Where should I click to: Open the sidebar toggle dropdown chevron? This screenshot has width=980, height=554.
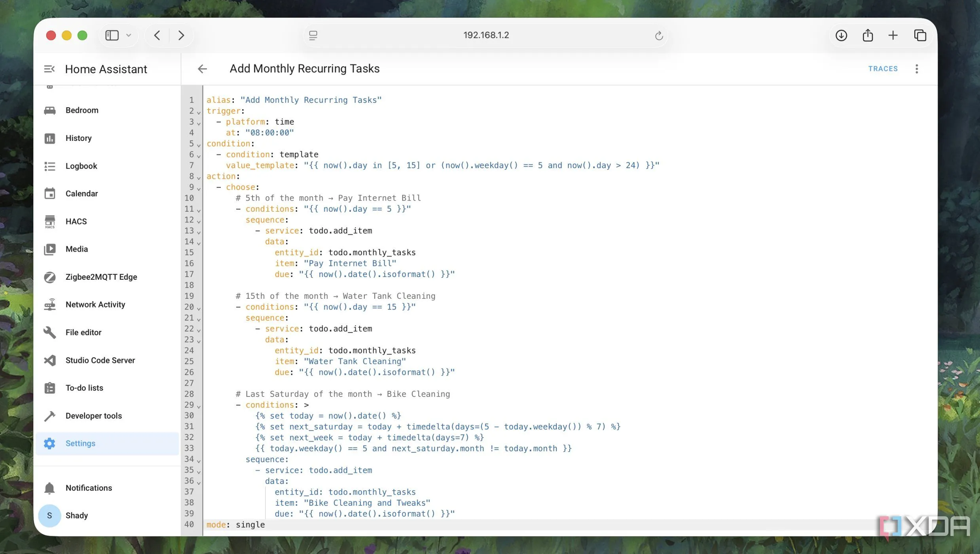point(129,35)
